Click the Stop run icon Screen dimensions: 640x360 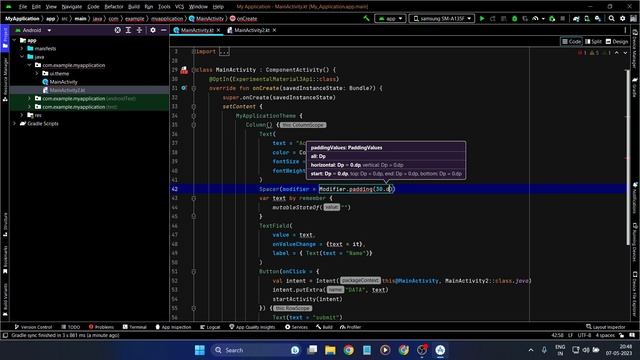click(x=562, y=18)
